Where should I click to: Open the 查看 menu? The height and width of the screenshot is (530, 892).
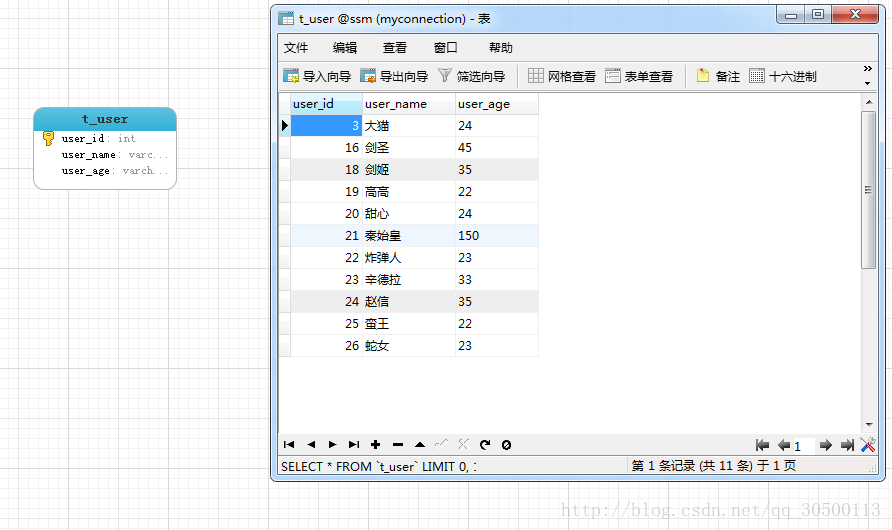pyautogui.click(x=395, y=48)
